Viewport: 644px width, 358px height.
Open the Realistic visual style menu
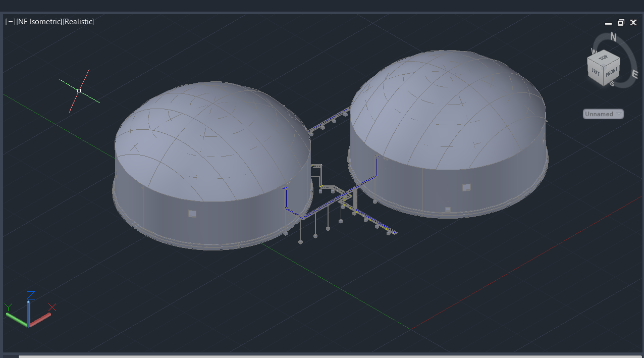tap(78, 22)
